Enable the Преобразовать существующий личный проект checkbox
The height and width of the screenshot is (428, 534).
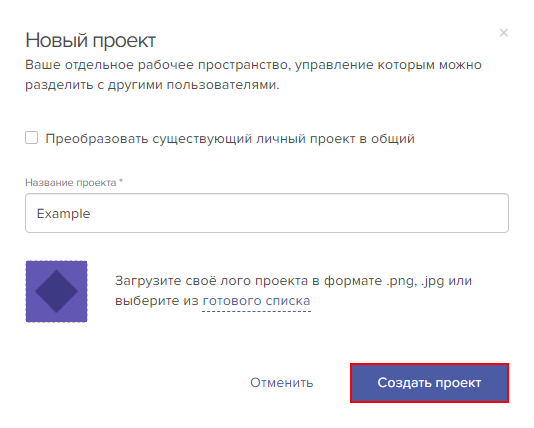(32, 138)
